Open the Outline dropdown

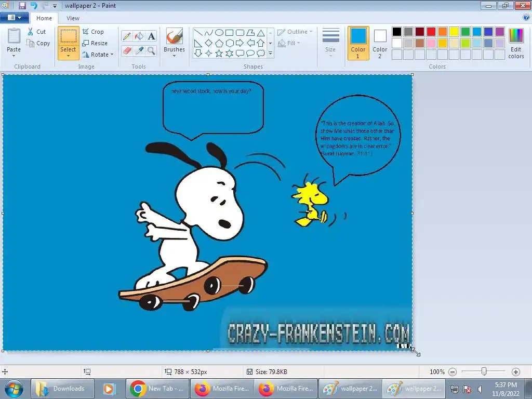[295, 32]
